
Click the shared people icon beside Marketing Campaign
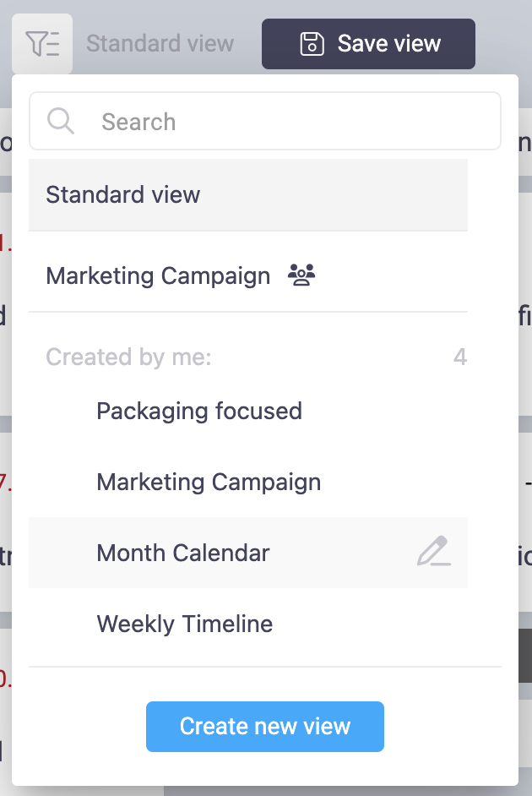pos(301,275)
